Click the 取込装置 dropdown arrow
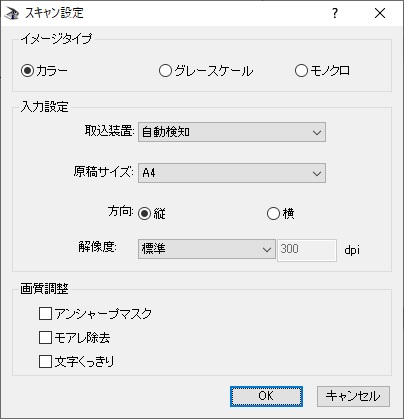The width and height of the screenshot is (404, 419). [317, 133]
